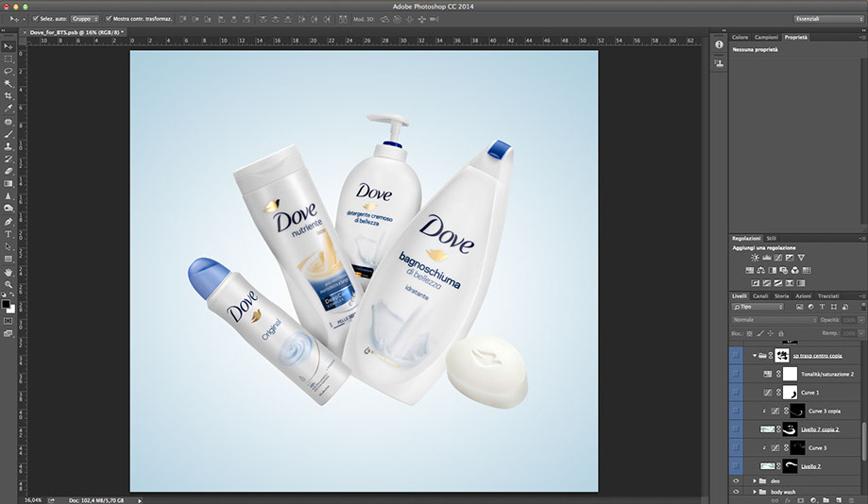
Task: Select the Crop tool
Action: 9,95
